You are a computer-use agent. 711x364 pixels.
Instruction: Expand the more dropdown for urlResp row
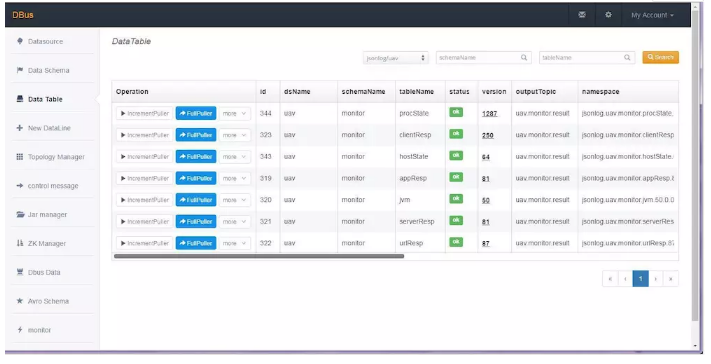tap(234, 243)
